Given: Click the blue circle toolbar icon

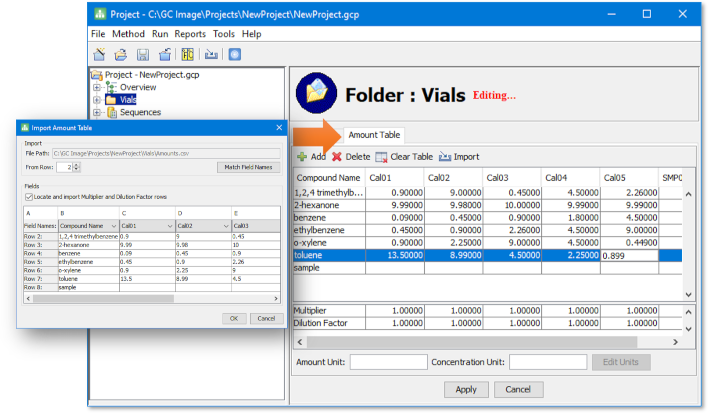Looking at the screenshot, I should click(x=234, y=55).
